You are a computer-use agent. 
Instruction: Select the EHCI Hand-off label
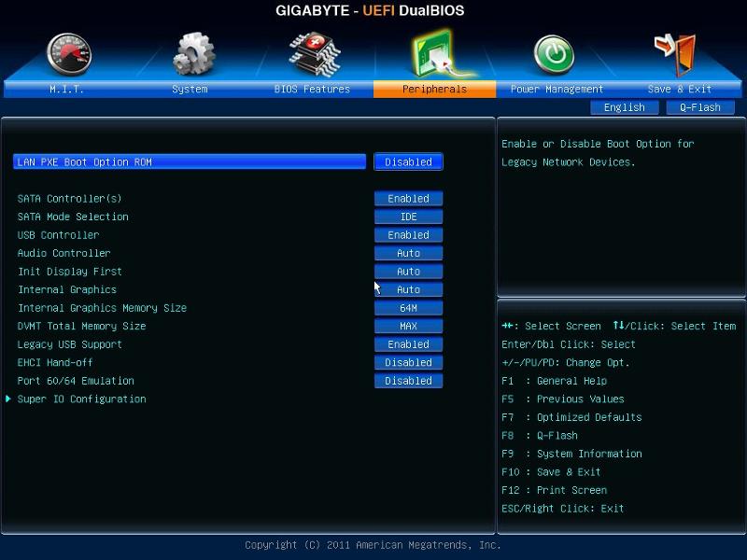55,363
